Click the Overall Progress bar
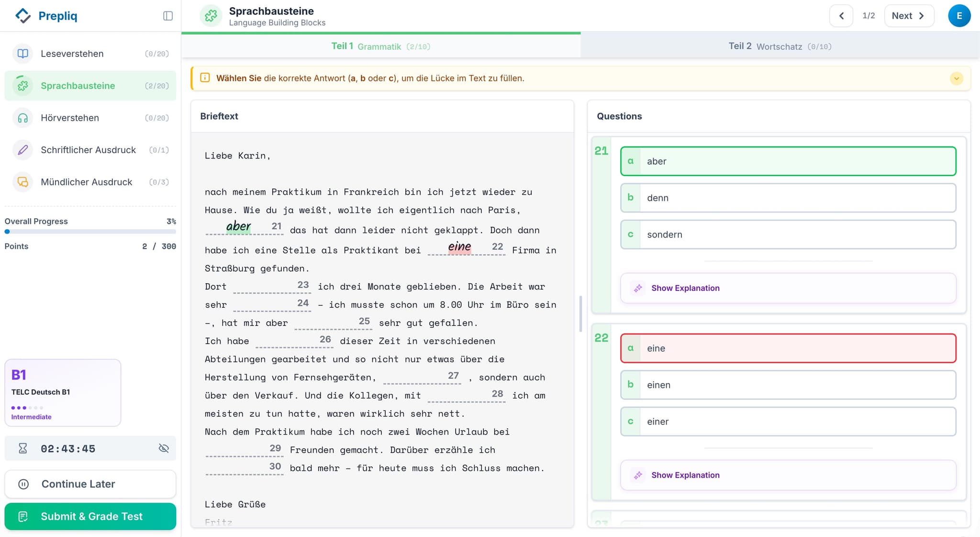This screenshot has height=537, width=980. tap(90, 232)
